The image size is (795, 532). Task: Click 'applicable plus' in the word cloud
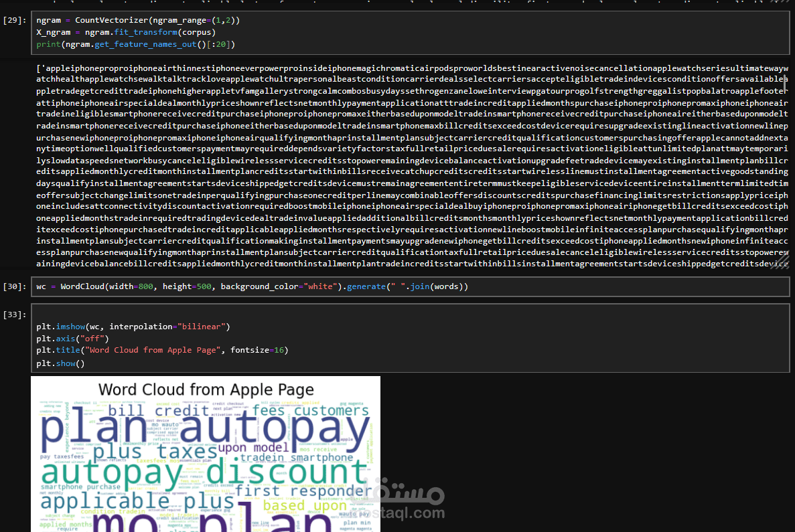pos(137,502)
